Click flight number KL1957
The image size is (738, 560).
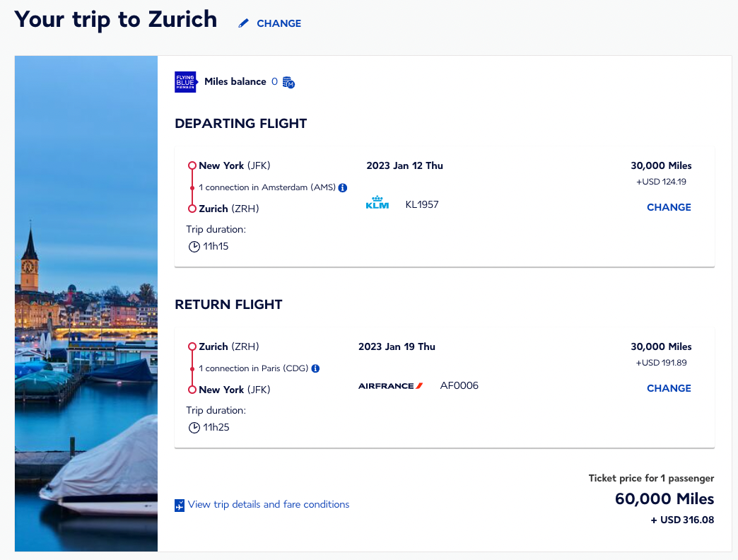pos(422,204)
